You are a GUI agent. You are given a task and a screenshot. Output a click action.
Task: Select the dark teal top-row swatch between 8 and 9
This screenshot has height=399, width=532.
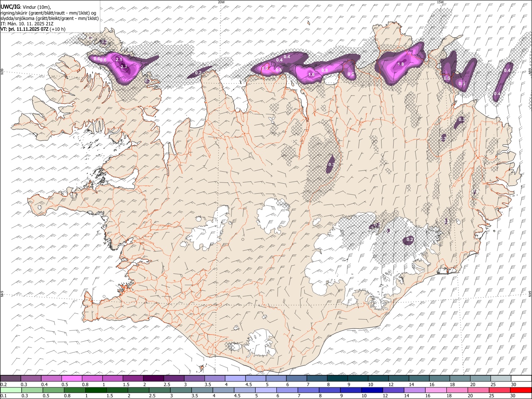pos(337,379)
